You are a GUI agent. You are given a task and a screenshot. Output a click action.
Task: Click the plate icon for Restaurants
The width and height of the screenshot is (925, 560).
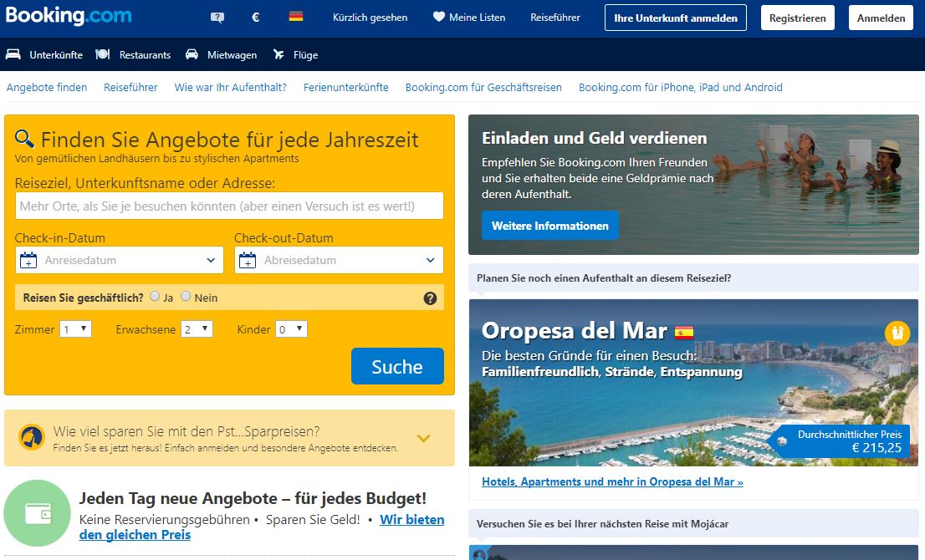pos(103,54)
